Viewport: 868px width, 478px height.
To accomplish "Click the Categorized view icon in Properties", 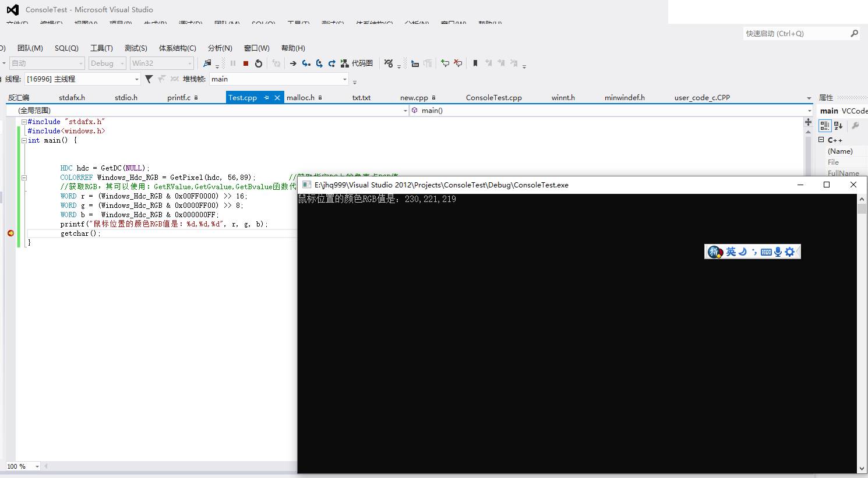I will pos(825,126).
